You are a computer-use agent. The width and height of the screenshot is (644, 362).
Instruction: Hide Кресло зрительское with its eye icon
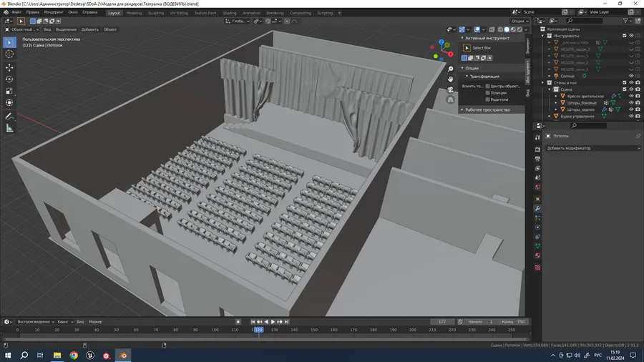click(631, 96)
